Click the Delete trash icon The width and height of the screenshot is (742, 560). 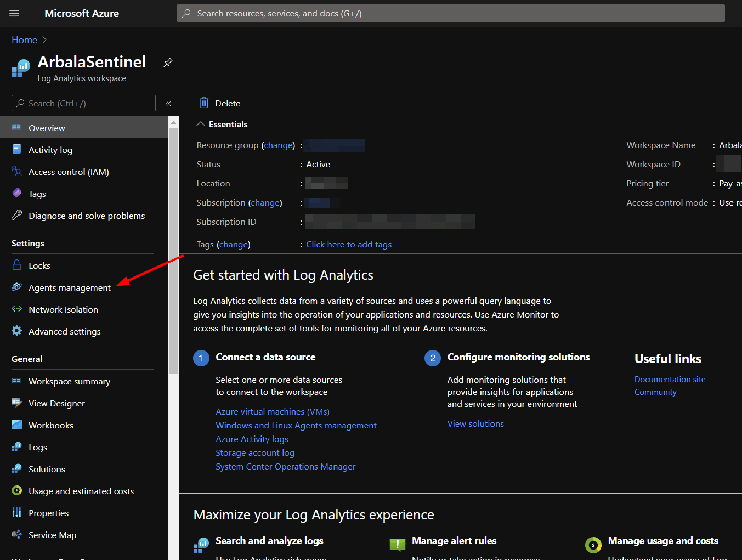pyautogui.click(x=204, y=103)
